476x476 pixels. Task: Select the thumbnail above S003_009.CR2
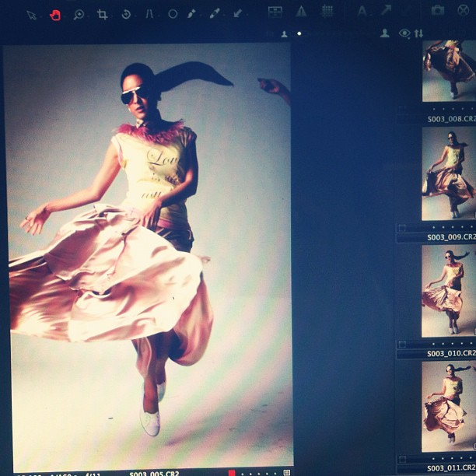click(449, 173)
